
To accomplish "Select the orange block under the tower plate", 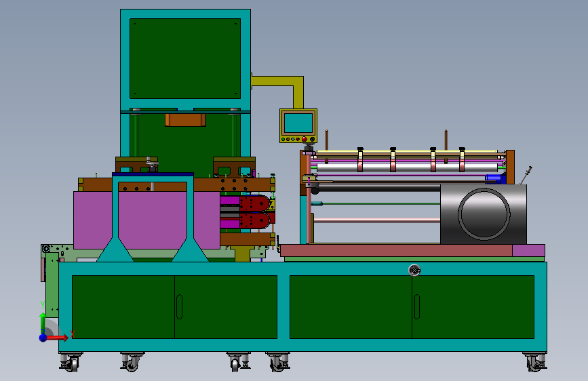I will click(x=185, y=120).
